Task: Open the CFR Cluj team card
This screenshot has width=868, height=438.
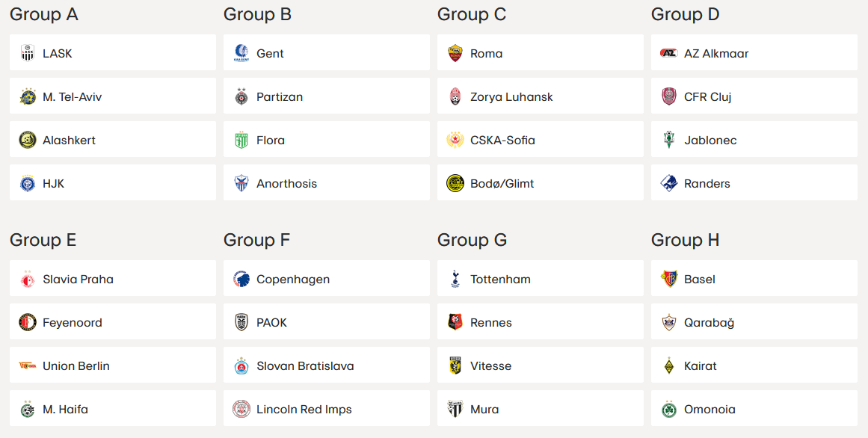Action: tap(754, 96)
